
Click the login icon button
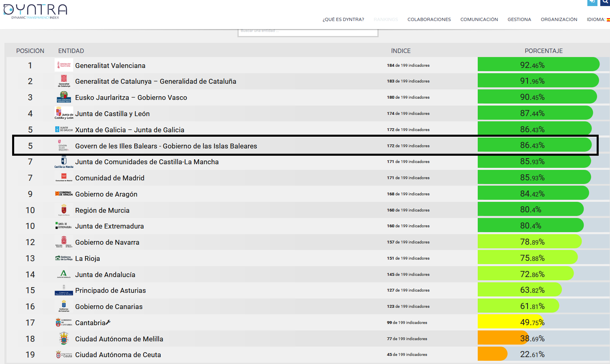point(592,2)
